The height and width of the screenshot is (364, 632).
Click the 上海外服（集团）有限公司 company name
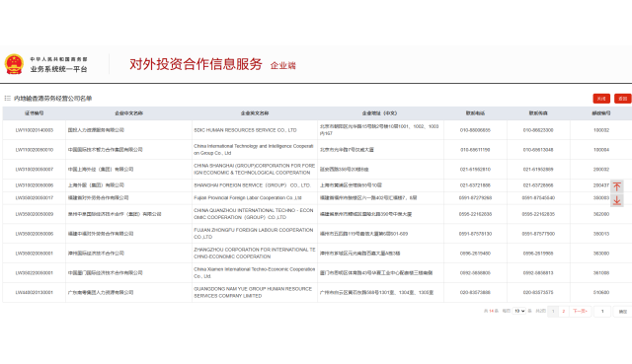click(x=96, y=185)
